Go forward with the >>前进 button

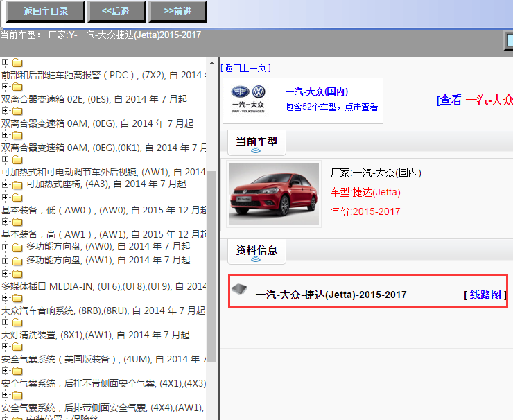177,12
